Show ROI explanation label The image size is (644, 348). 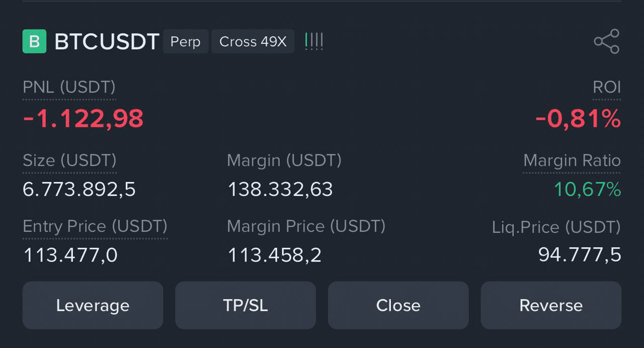coord(607,87)
